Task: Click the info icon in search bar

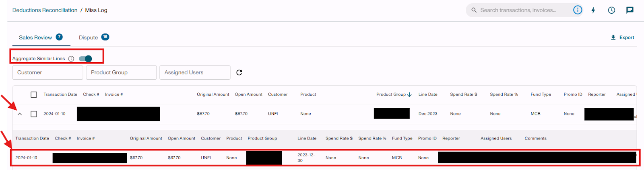Action: pos(577,10)
